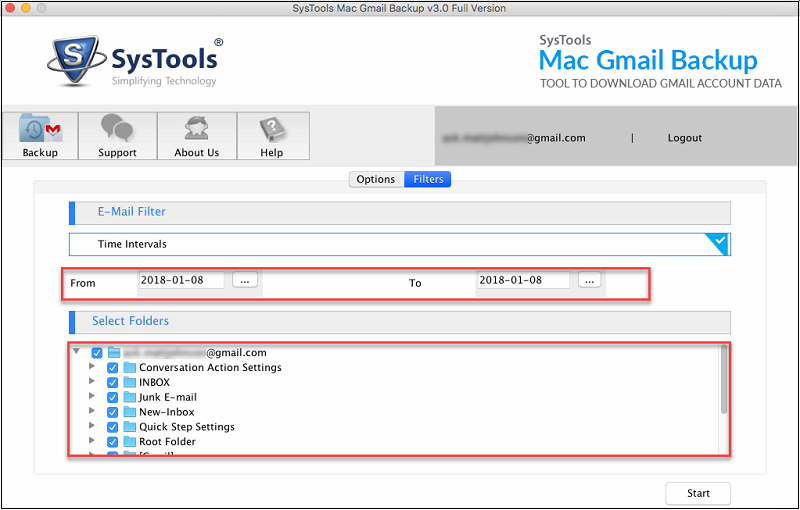Switch to the Options tab
Screen dimensions: 800x510
(376, 179)
